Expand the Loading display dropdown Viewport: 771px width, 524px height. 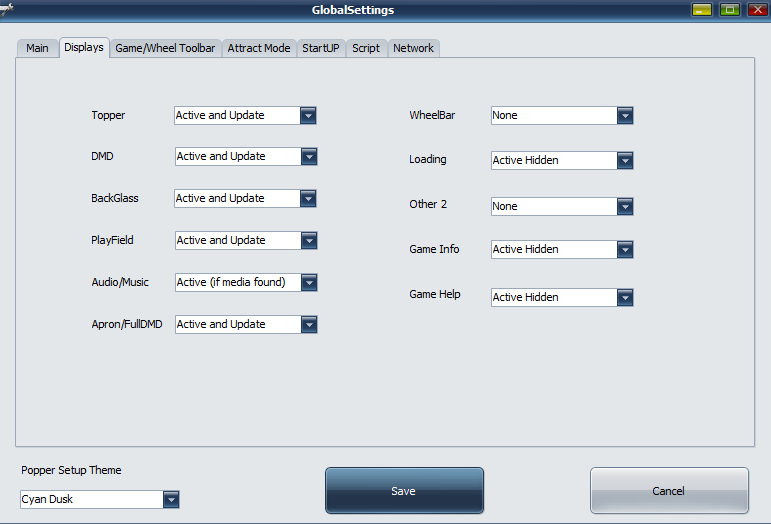tap(625, 161)
